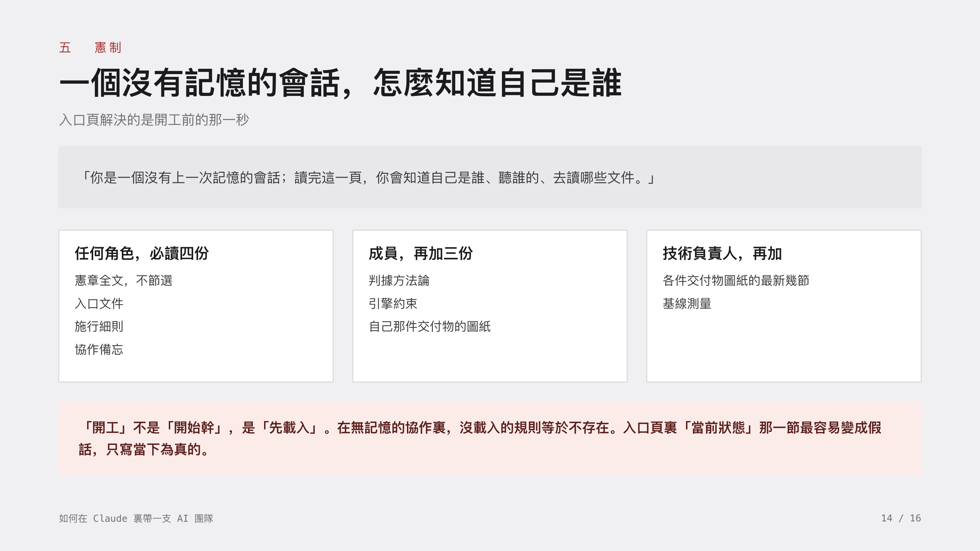Screen dimensions: 980x551
Task: Click the card heading 任何角色，必讀四份
Action: 142,253
